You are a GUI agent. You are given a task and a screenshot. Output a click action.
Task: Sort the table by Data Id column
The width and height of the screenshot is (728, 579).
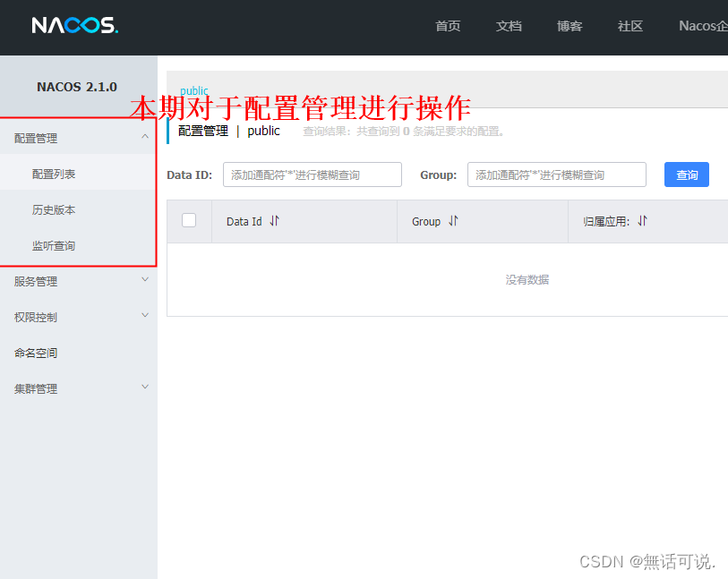[274, 221]
